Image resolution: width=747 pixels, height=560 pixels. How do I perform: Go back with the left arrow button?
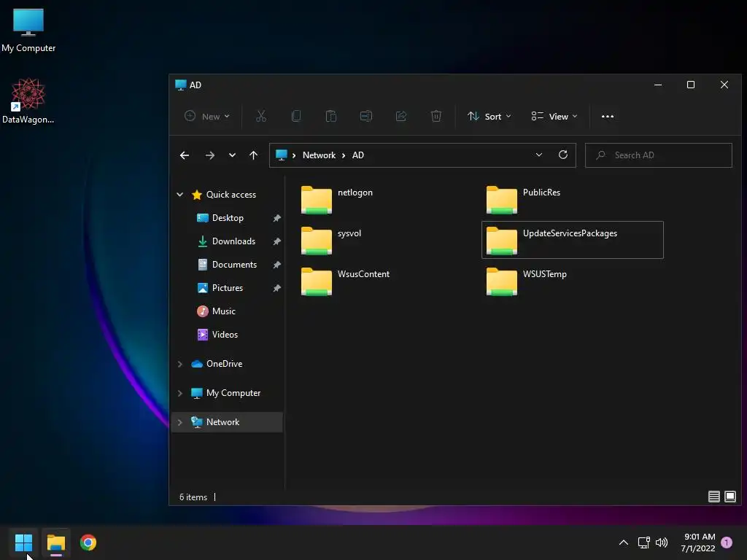185,155
